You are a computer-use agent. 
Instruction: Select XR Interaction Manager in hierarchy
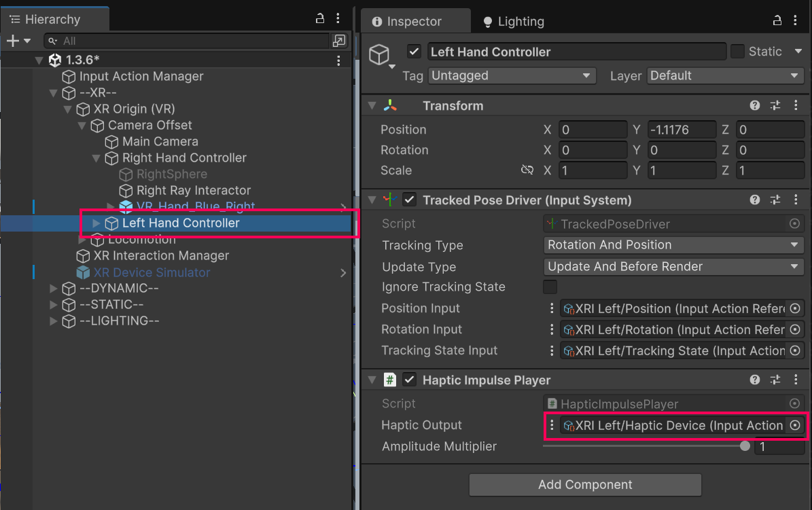tap(161, 256)
